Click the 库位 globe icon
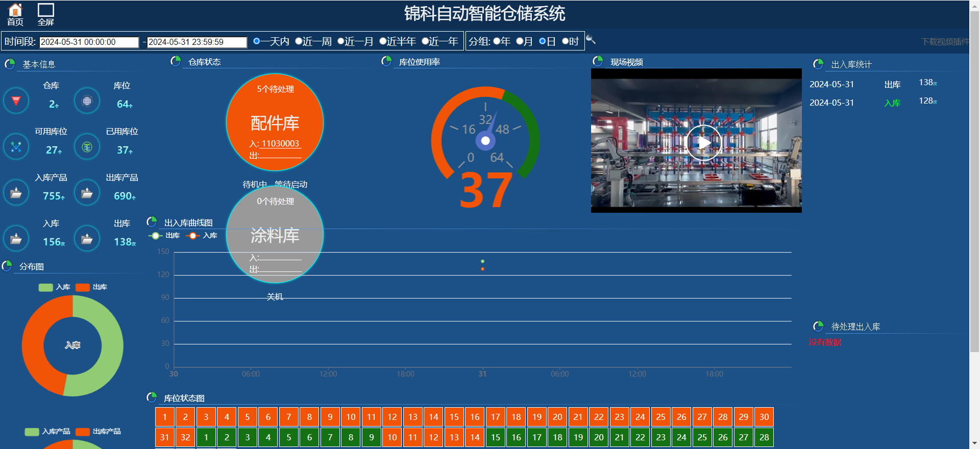Viewport: 980px width, 449px height. pos(87,101)
